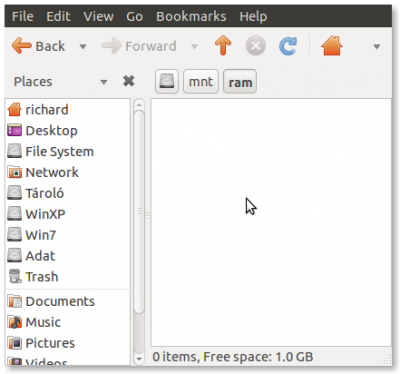Open the Forward history dropdown arrow
The image size is (400, 374).
coord(194,46)
